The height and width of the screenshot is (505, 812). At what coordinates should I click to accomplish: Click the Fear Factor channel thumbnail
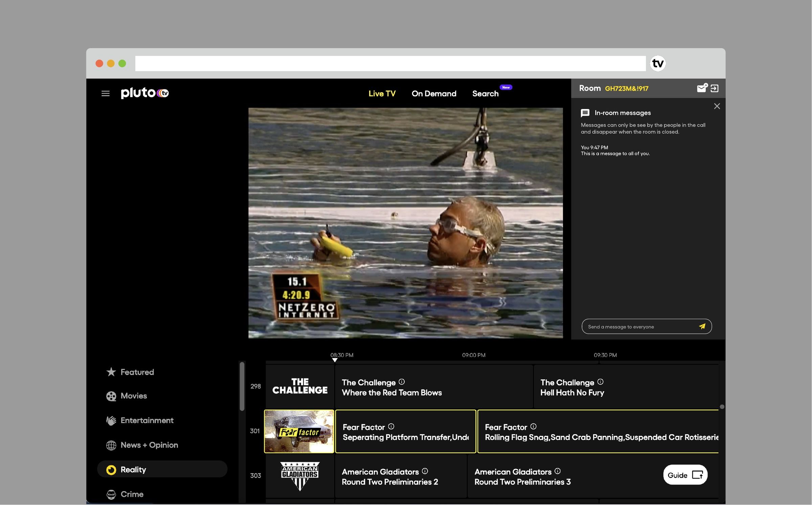299,431
